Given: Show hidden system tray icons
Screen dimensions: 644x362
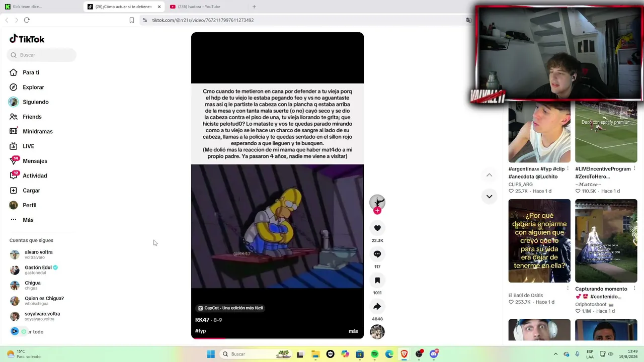Looking at the screenshot, I should [555, 354].
